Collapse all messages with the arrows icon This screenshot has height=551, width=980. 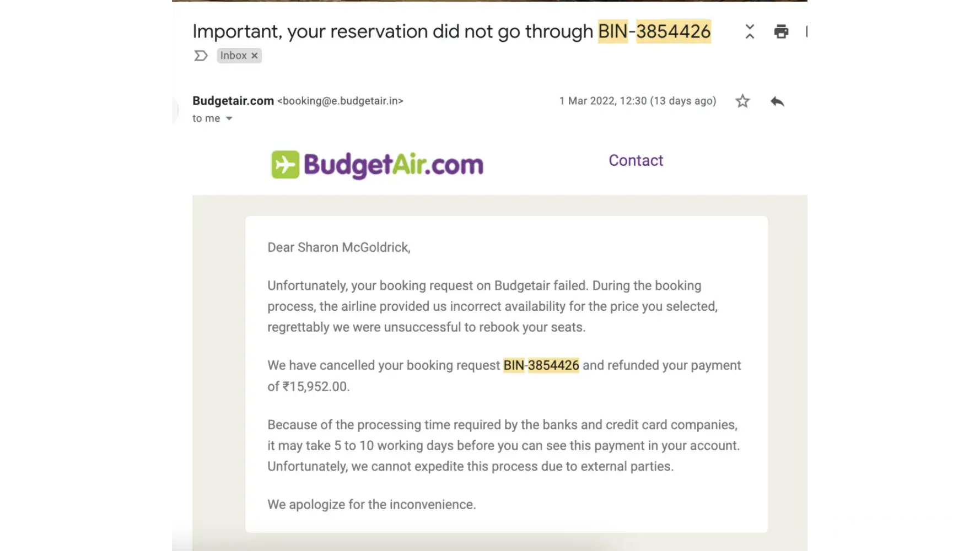[750, 31]
